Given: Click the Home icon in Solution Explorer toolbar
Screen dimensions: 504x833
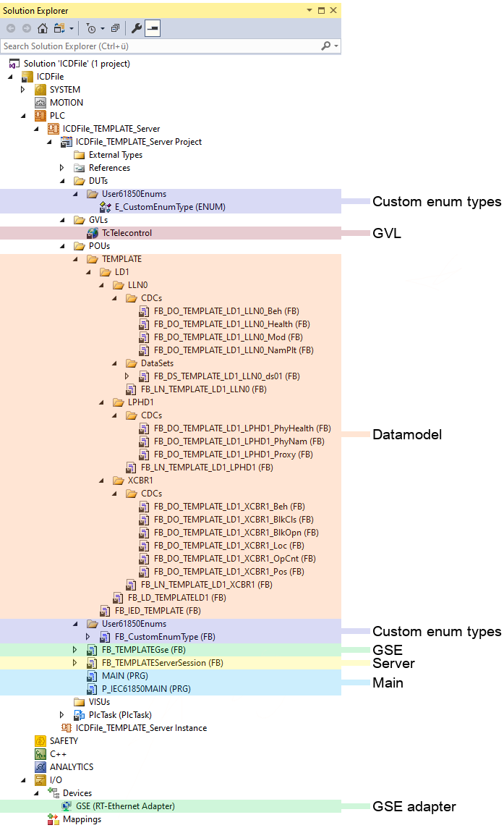Looking at the screenshot, I should 43,28.
